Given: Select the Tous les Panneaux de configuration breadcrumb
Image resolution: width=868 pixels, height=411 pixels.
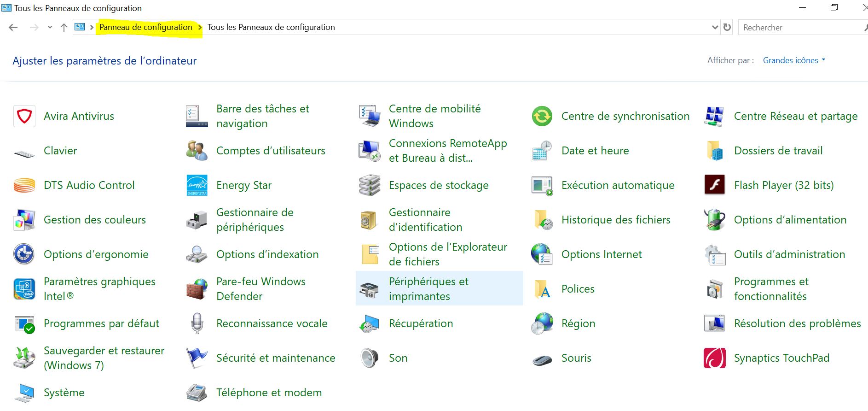Looking at the screenshot, I should pos(271,27).
